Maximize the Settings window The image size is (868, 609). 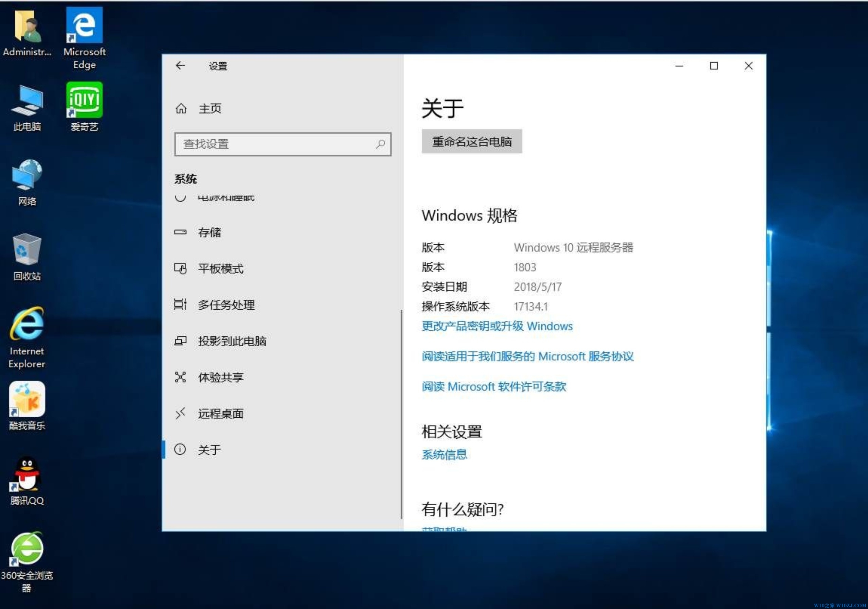tap(714, 66)
